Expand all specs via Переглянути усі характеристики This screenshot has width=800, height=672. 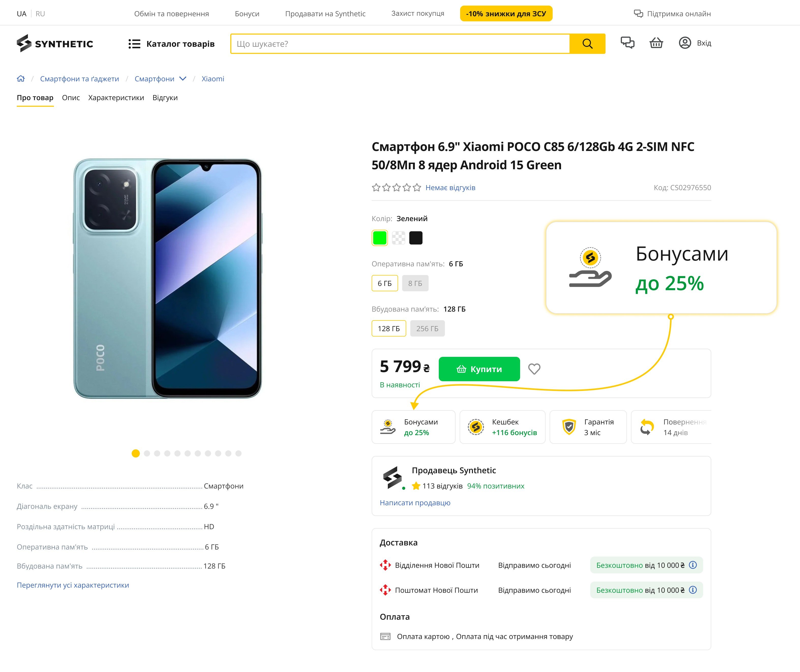coord(73,585)
